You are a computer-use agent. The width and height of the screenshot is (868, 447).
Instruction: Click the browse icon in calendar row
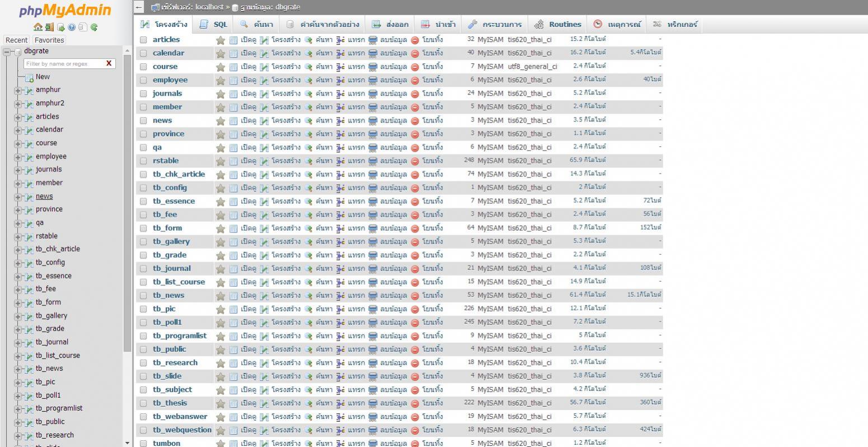(233, 53)
